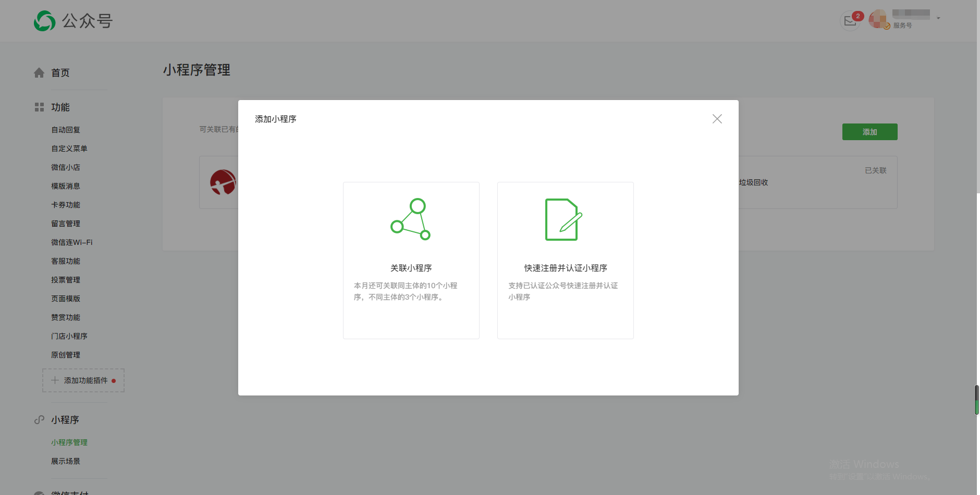Click 添加功能插件 button

pos(83,380)
